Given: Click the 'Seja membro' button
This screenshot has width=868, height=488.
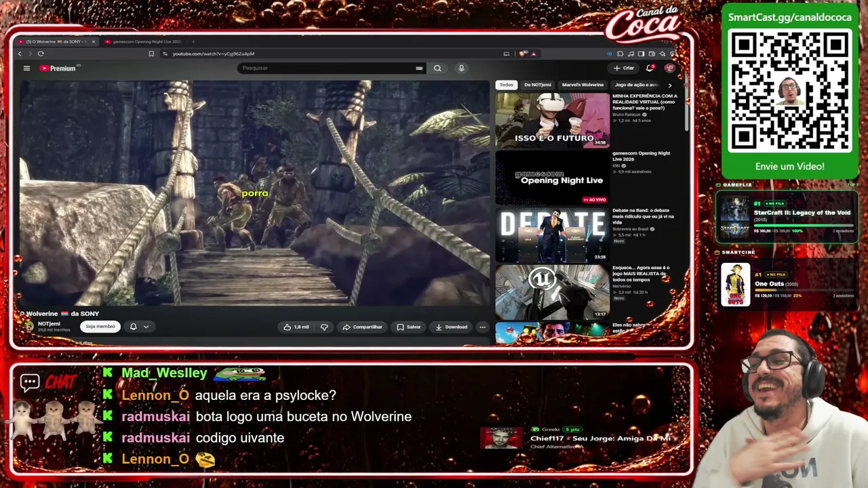Looking at the screenshot, I should click(100, 327).
